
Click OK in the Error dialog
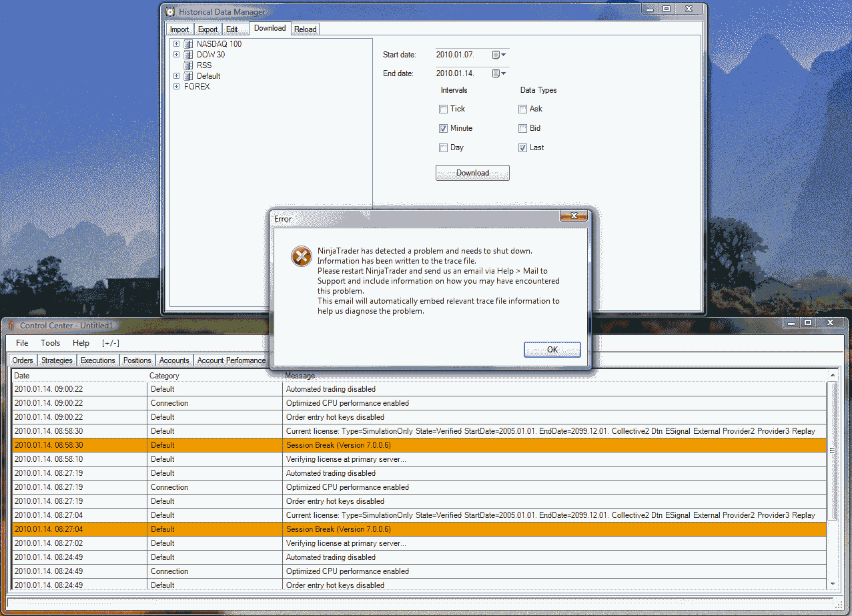(552, 350)
